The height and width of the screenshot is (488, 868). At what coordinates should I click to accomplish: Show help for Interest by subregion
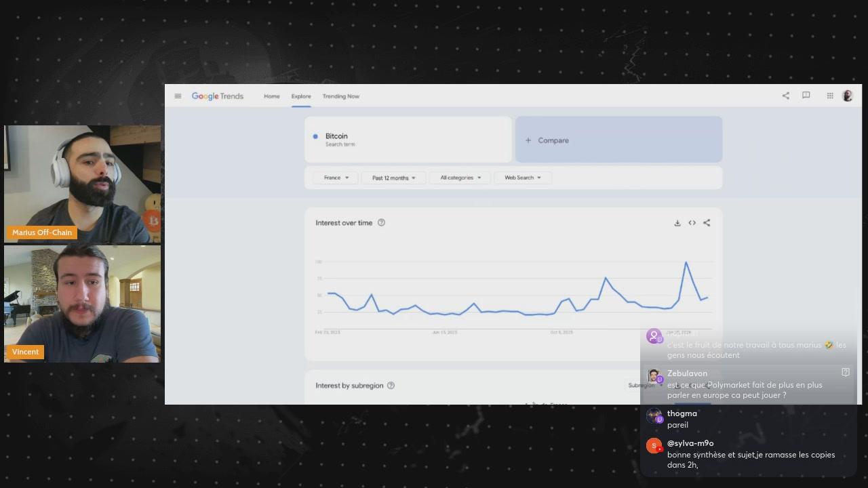pyautogui.click(x=391, y=386)
